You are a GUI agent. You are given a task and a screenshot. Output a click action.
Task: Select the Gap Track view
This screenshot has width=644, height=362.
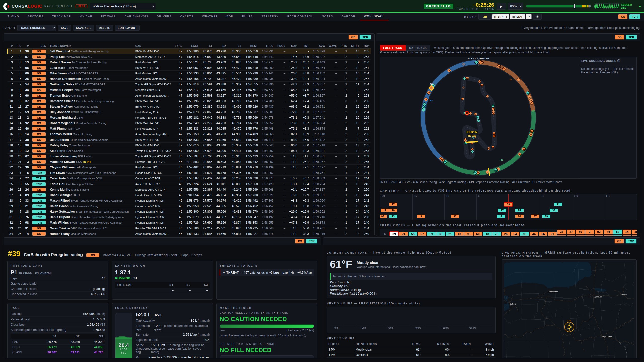coord(418,48)
